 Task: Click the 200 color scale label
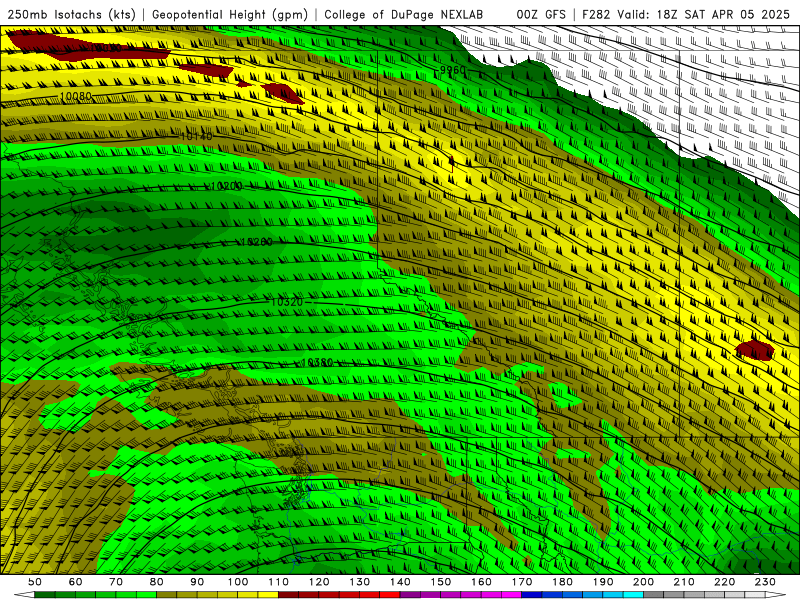pyautogui.click(x=644, y=582)
